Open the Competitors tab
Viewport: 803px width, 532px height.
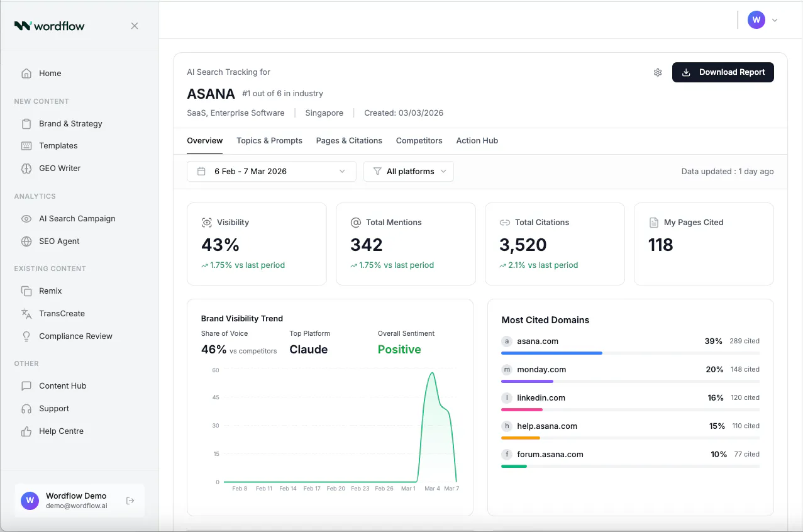tap(419, 140)
